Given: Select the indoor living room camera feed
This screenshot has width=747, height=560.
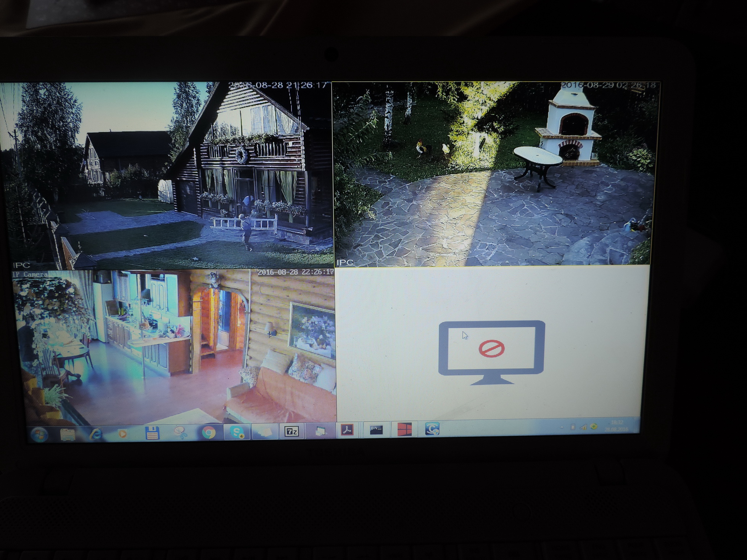Looking at the screenshot, I should tap(174, 347).
